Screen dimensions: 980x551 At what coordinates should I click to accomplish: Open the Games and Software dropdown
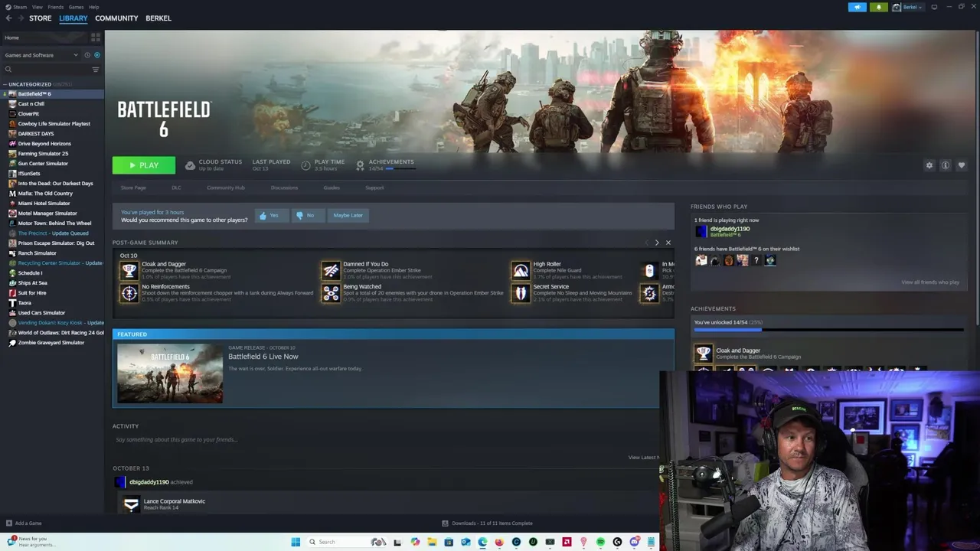click(41, 55)
